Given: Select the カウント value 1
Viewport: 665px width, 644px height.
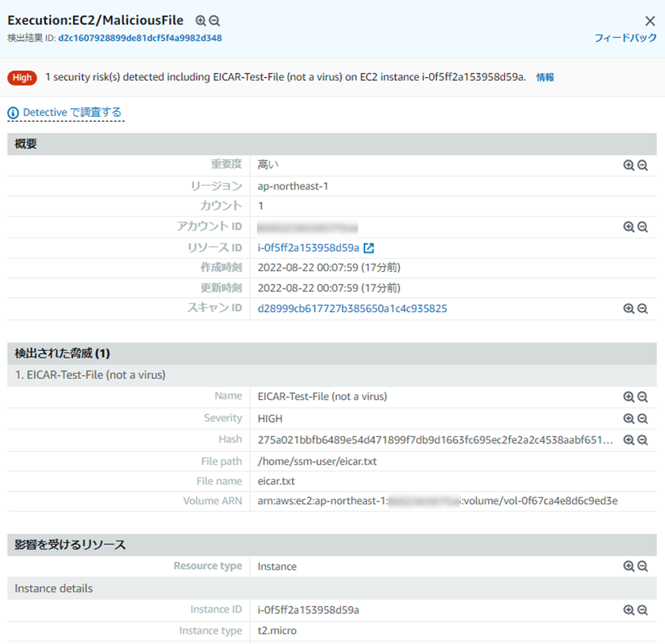Looking at the screenshot, I should [260, 206].
